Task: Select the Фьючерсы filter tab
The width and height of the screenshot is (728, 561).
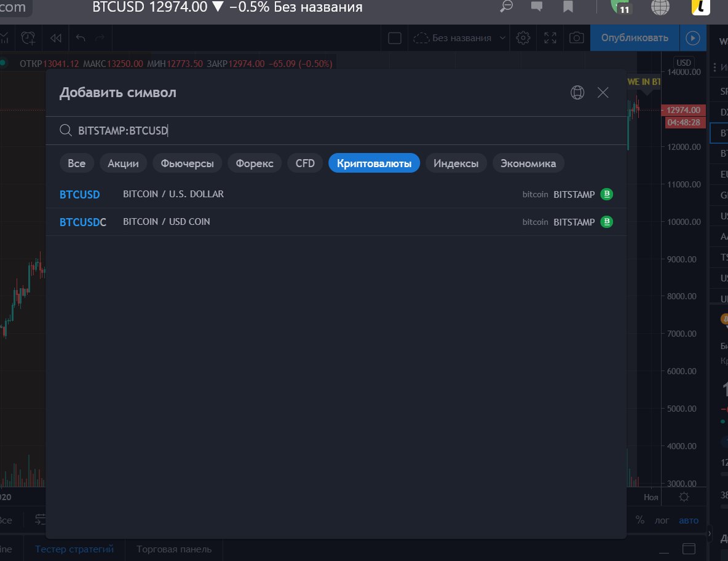Action: coord(187,163)
